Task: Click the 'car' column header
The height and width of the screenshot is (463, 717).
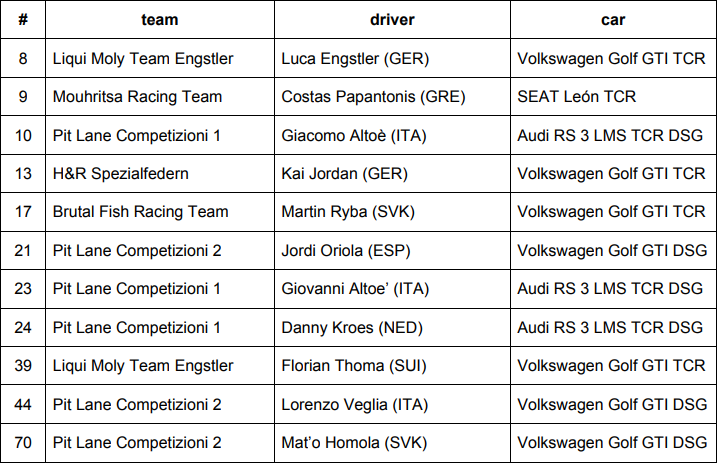Action: (x=613, y=20)
